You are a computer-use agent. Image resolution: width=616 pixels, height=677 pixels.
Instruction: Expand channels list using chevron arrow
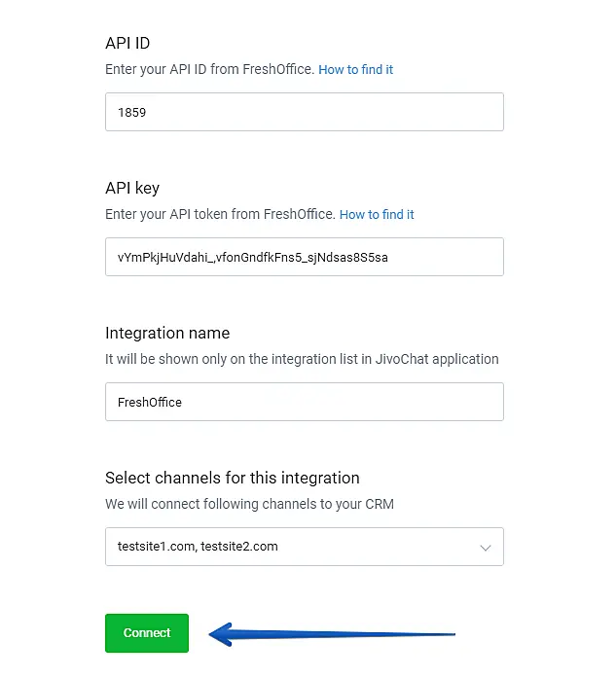[x=486, y=548]
